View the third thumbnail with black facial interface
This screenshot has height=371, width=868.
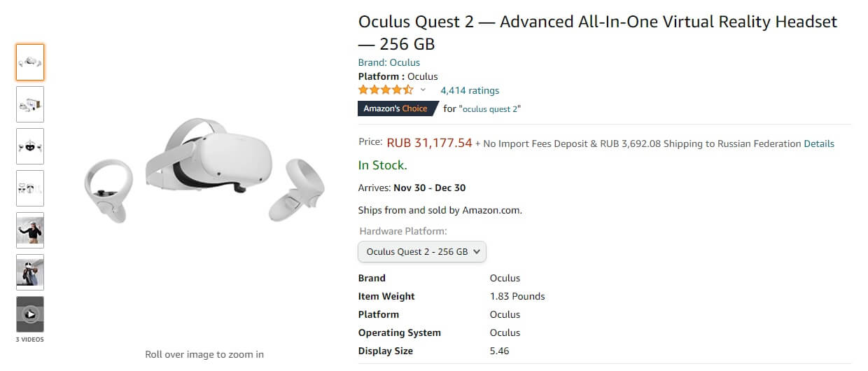[x=30, y=146]
